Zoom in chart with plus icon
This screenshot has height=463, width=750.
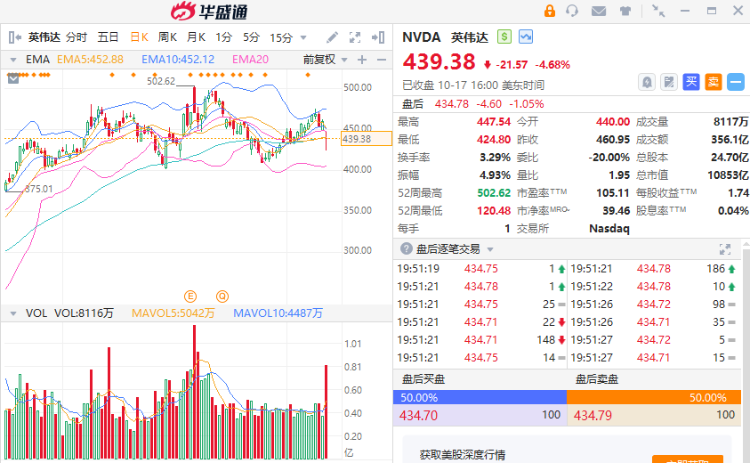tap(362, 60)
